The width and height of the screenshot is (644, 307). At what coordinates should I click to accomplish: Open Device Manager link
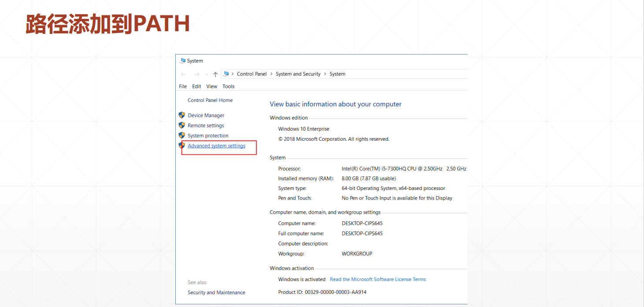(x=206, y=115)
